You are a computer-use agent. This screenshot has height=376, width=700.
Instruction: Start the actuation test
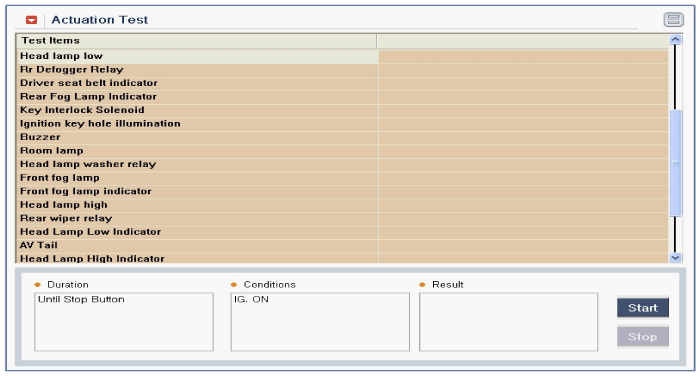642,308
